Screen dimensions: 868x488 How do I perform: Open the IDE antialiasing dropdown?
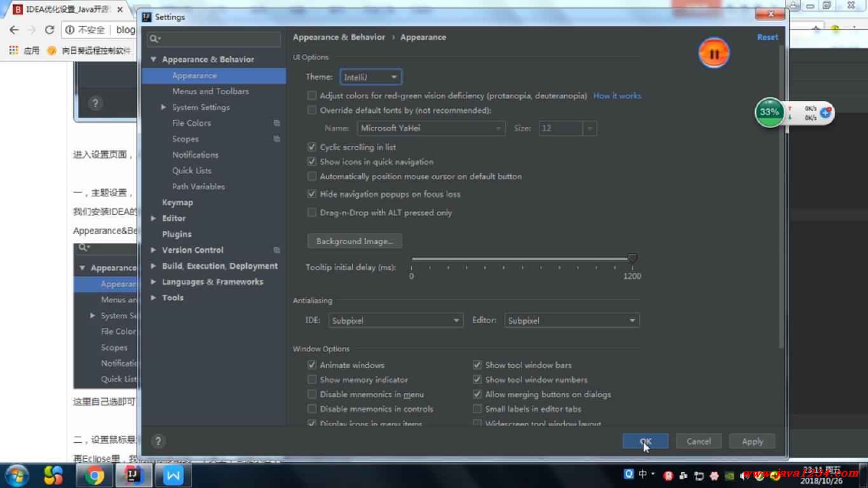click(x=395, y=321)
